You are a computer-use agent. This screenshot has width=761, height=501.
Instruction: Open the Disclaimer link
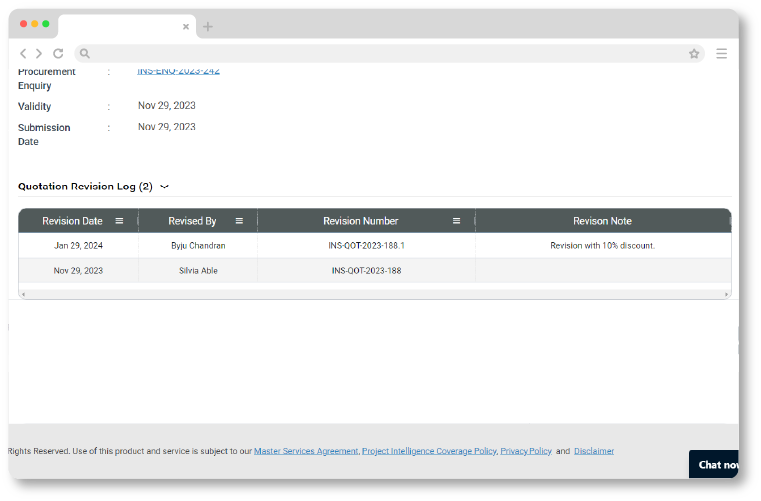594,451
